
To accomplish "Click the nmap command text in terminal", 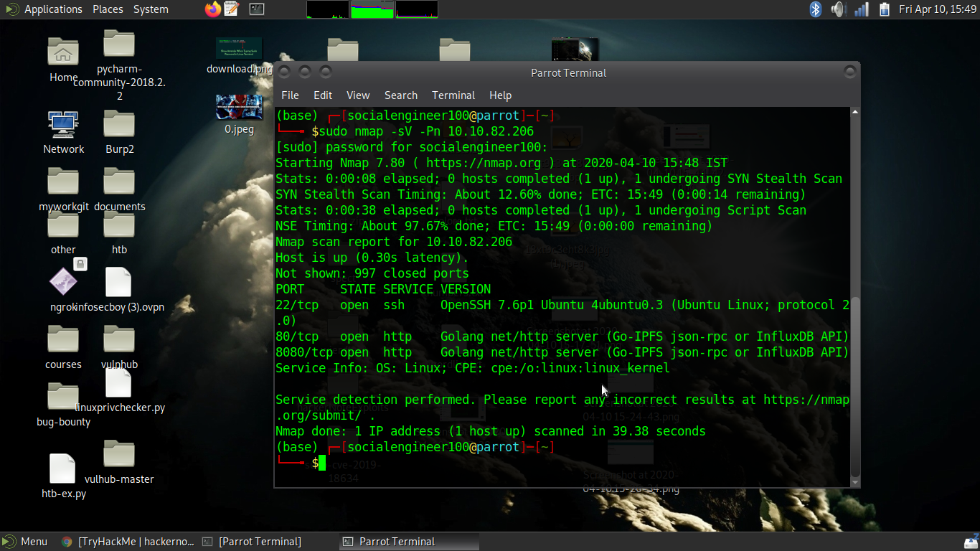I will [x=426, y=131].
